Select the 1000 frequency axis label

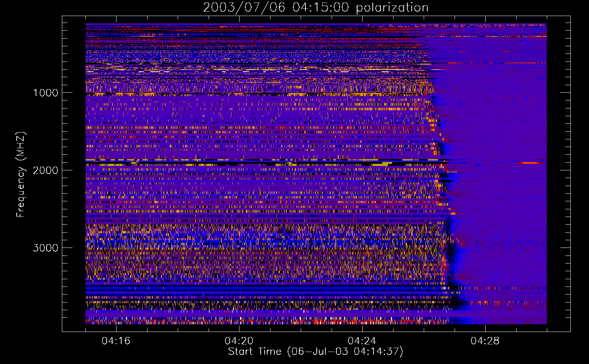(x=46, y=93)
